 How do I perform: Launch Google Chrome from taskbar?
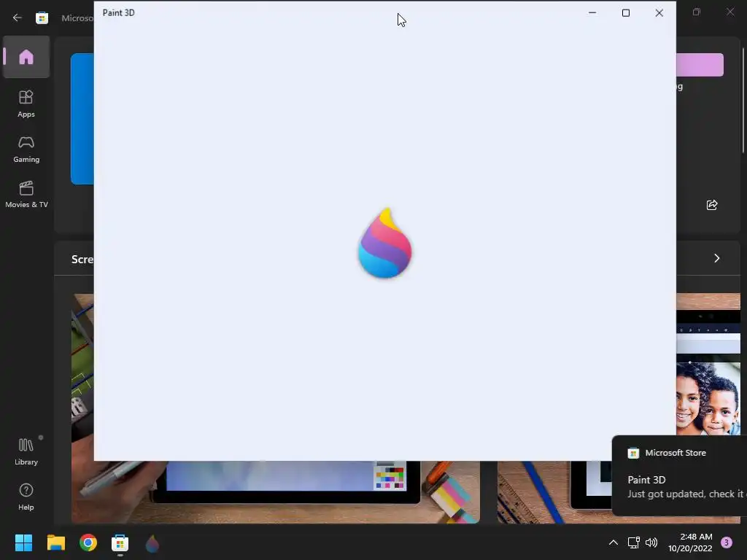point(88,542)
